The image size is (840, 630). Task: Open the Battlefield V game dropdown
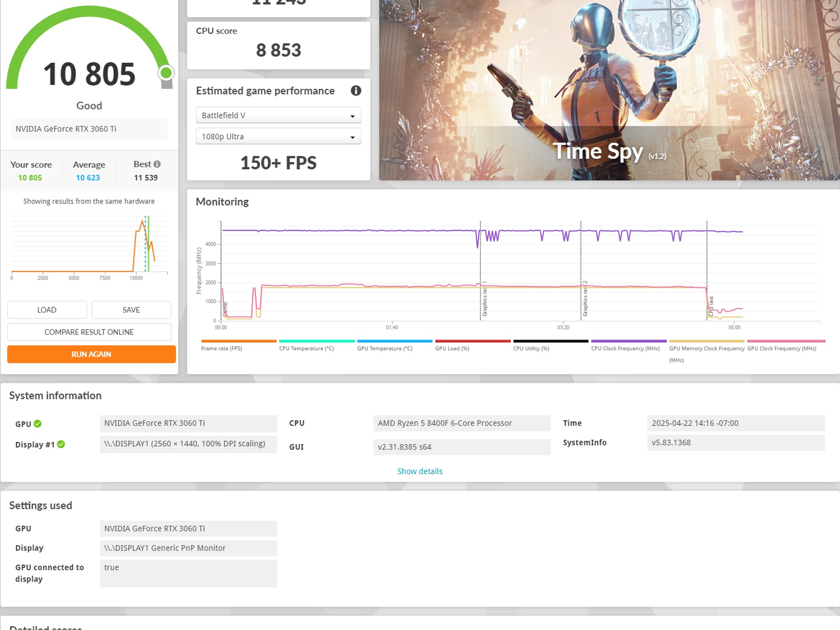pos(278,115)
